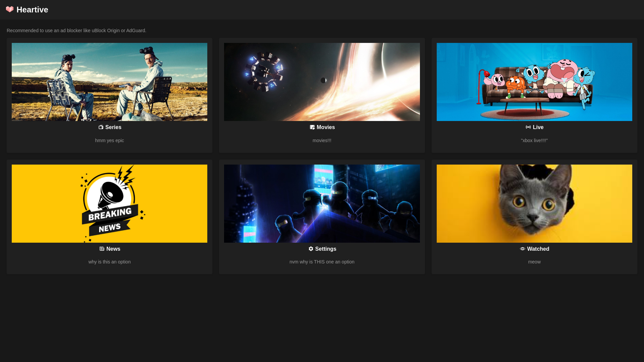Click 'nvm why is THIS one an option'

[322, 262]
